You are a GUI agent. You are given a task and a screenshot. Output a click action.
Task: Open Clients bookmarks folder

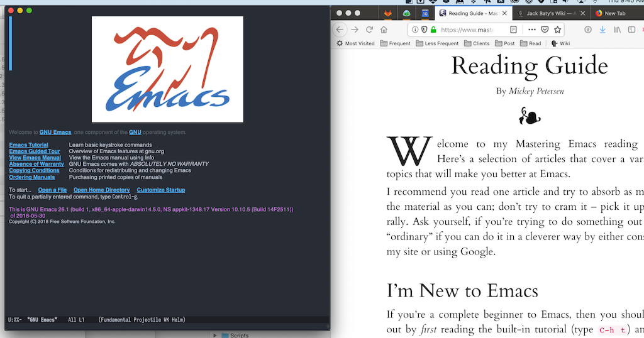(x=477, y=43)
